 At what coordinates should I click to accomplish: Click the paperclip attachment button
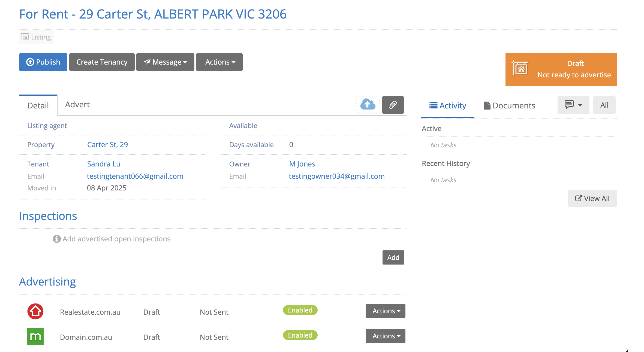pyautogui.click(x=393, y=105)
